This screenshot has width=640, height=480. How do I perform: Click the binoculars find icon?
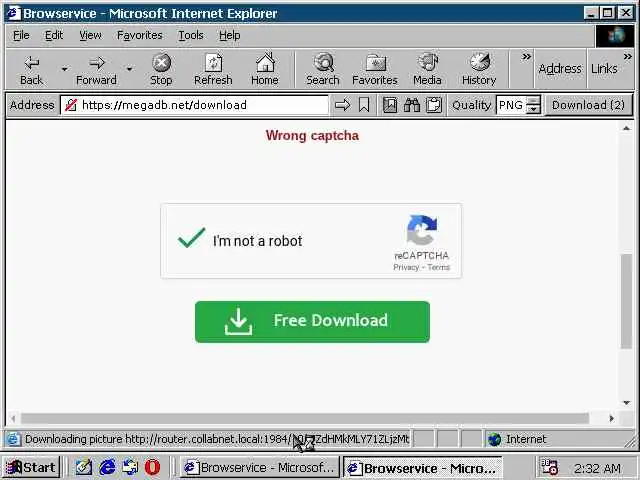pyautogui.click(x=412, y=105)
